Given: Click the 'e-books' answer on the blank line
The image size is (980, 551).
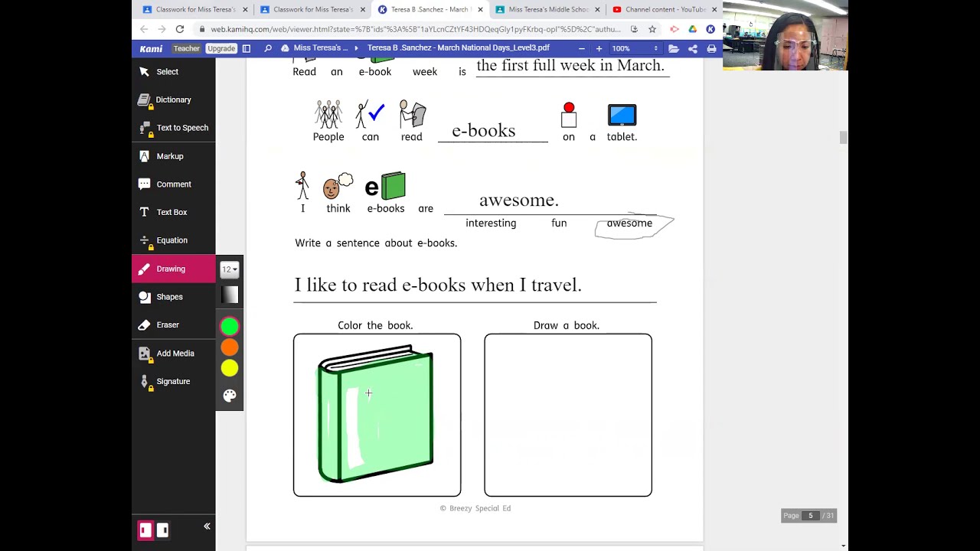Looking at the screenshot, I should click(484, 130).
